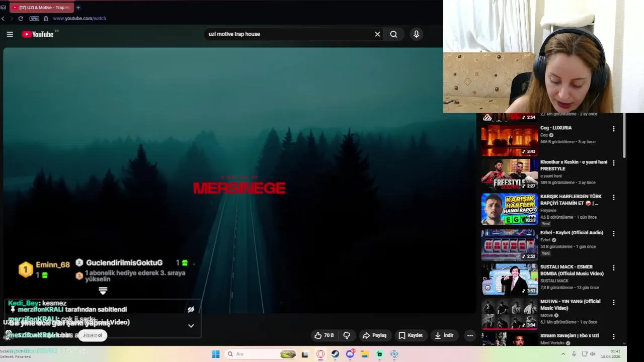Start voice search with the microphone icon
Image resolution: width=644 pixels, height=362 pixels.
[x=416, y=34]
